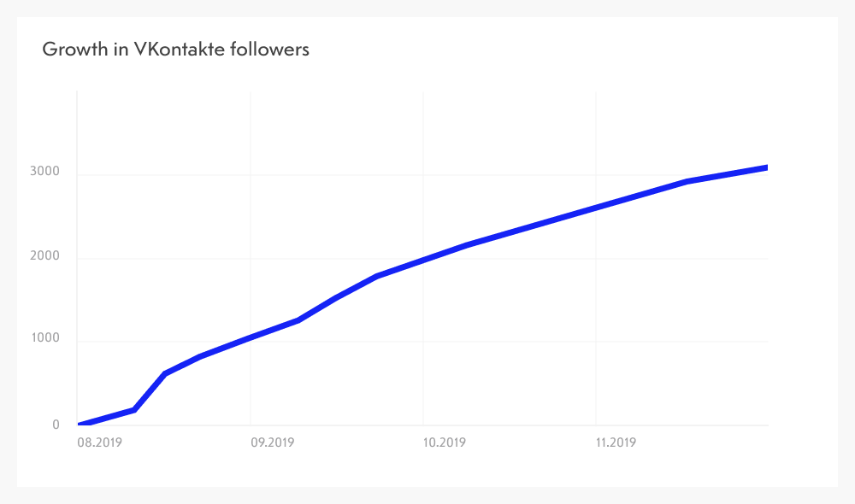Click the line's bend where the steep rise begins
855x504 pixels.
134,410
